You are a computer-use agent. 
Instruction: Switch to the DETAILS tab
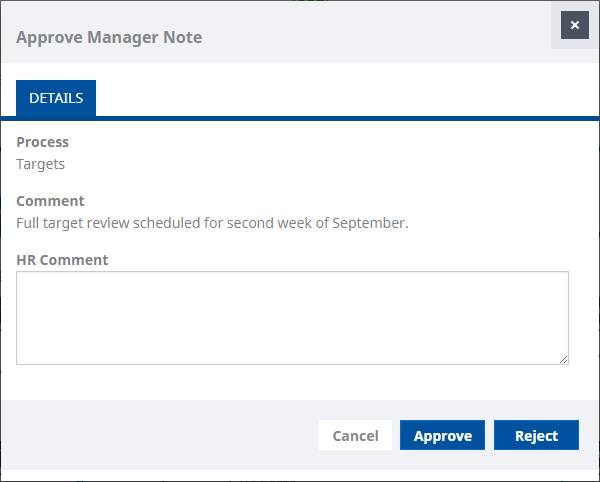(x=56, y=98)
